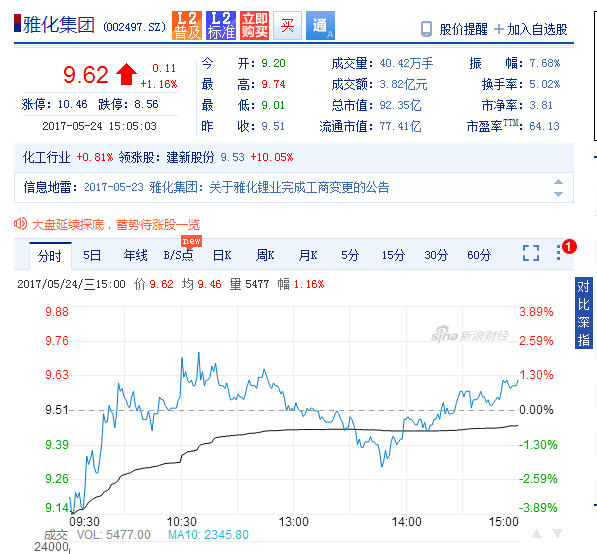This screenshot has height=554, width=597.
Task: Click the orange speaker announcement icon
Action: (20, 224)
